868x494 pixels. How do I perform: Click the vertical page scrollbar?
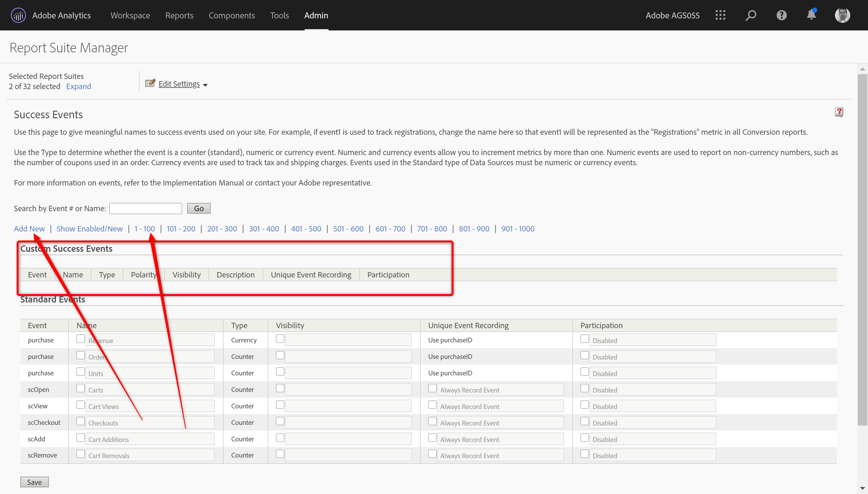tap(862, 249)
